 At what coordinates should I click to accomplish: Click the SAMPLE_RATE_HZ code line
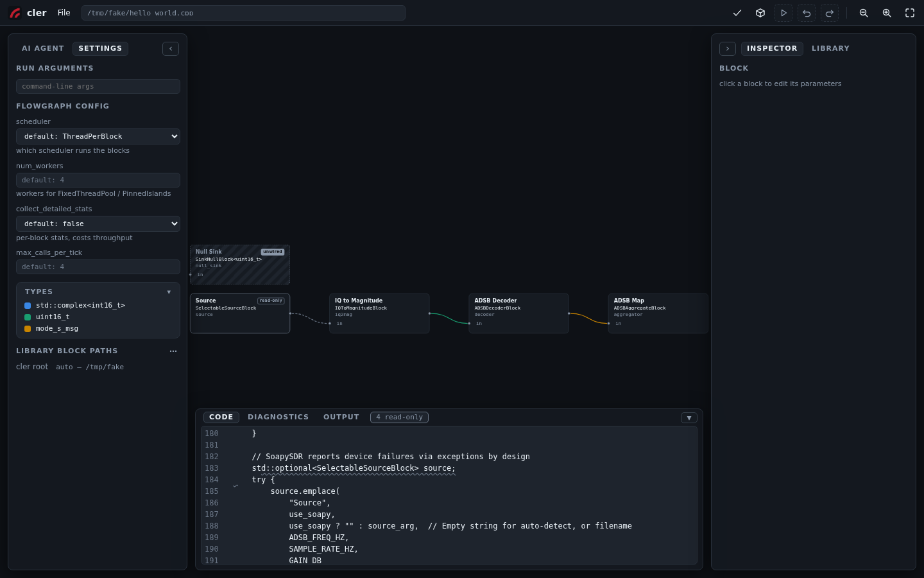point(323,549)
